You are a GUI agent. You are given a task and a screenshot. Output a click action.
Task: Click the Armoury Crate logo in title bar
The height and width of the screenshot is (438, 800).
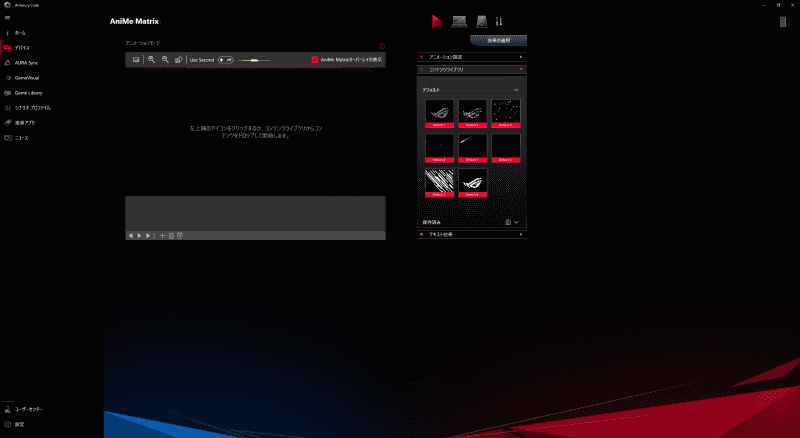point(7,5)
